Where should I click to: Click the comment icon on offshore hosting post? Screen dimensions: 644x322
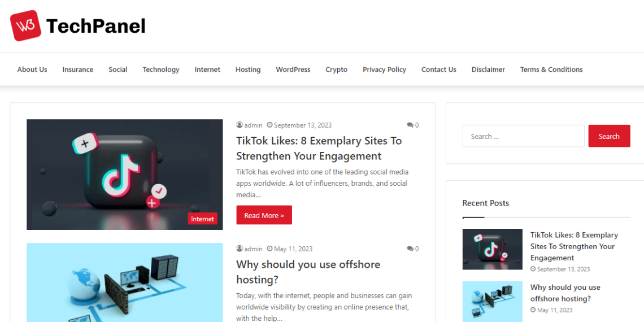tap(410, 249)
